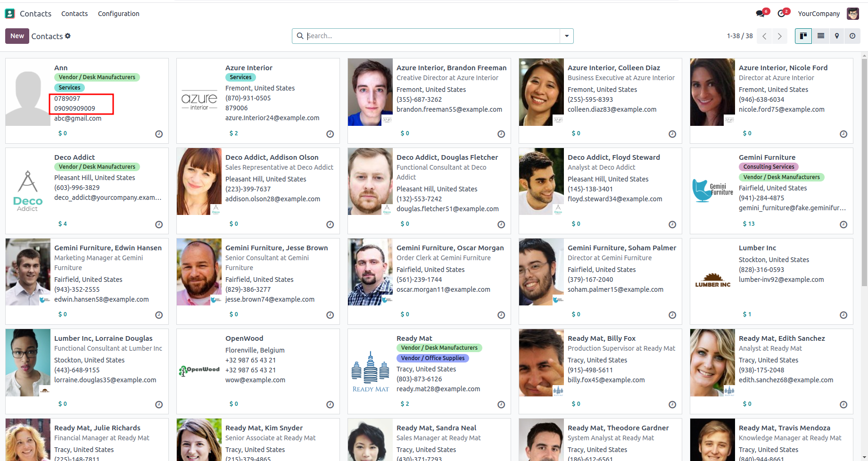Click Services tag on Azure Interior card
This screenshot has width=868, height=461.
point(240,77)
